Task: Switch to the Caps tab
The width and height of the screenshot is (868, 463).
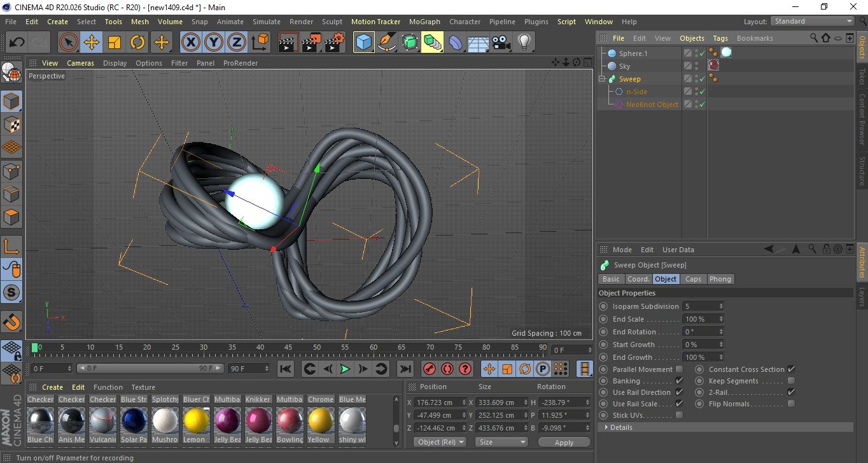Action: 693,279
